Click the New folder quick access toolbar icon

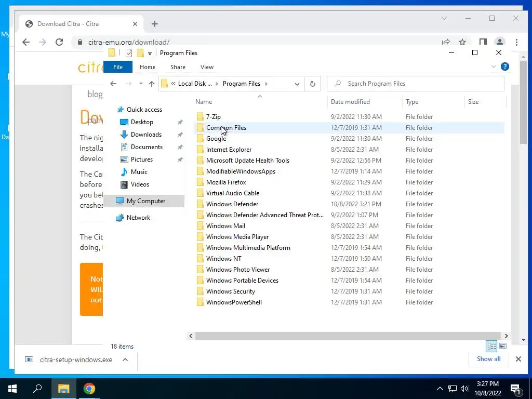coord(140,53)
